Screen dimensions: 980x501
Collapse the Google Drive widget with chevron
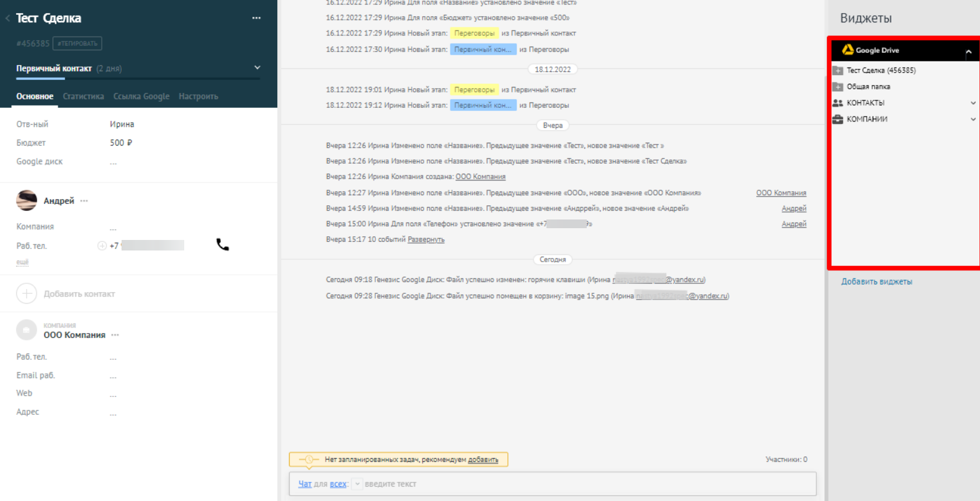point(968,51)
